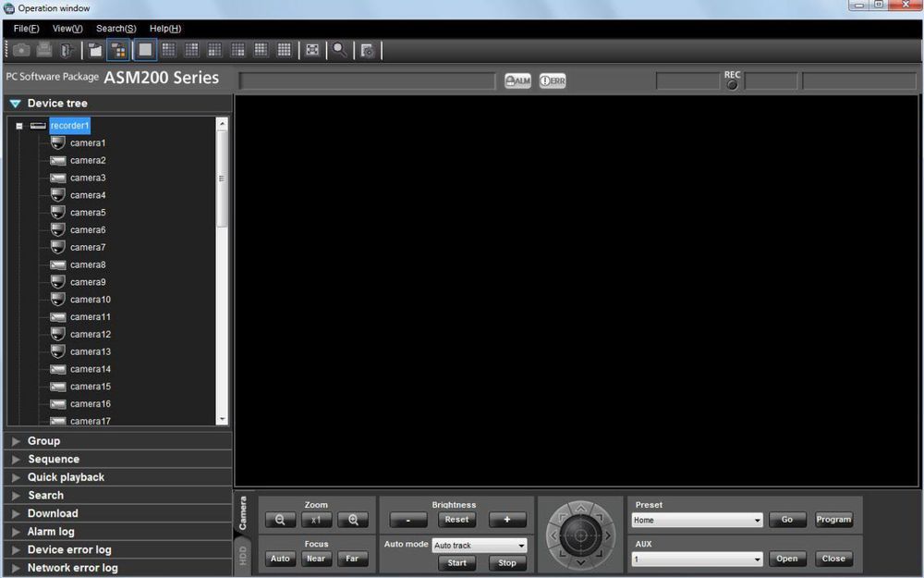This screenshot has height=578, width=924.
Task: Open the Search menu in the menu bar
Action: click(115, 29)
